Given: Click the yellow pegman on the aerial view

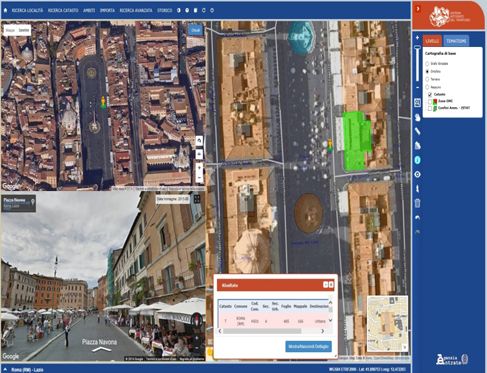Looking at the screenshot, I should tap(103, 103).
